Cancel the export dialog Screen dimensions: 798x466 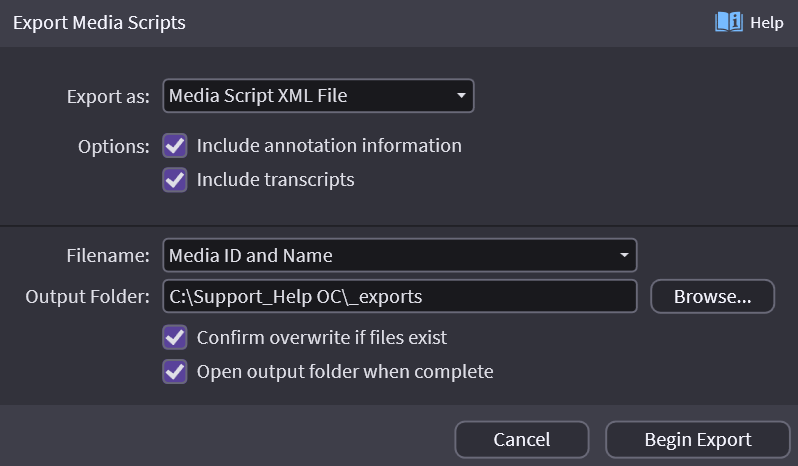coord(521,440)
